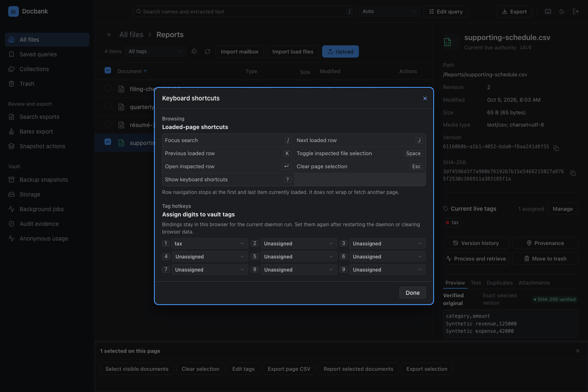
Task: Click Export selection in the bottom bar
Action: point(427,369)
